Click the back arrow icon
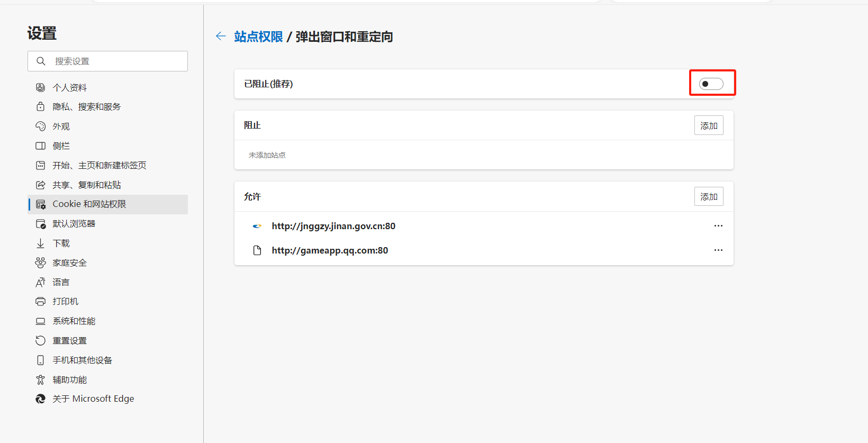Screen dimensions: 868x443 [221, 36]
